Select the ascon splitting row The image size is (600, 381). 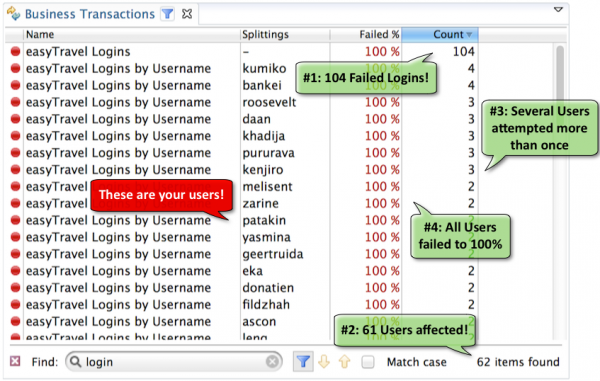tap(243, 321)
